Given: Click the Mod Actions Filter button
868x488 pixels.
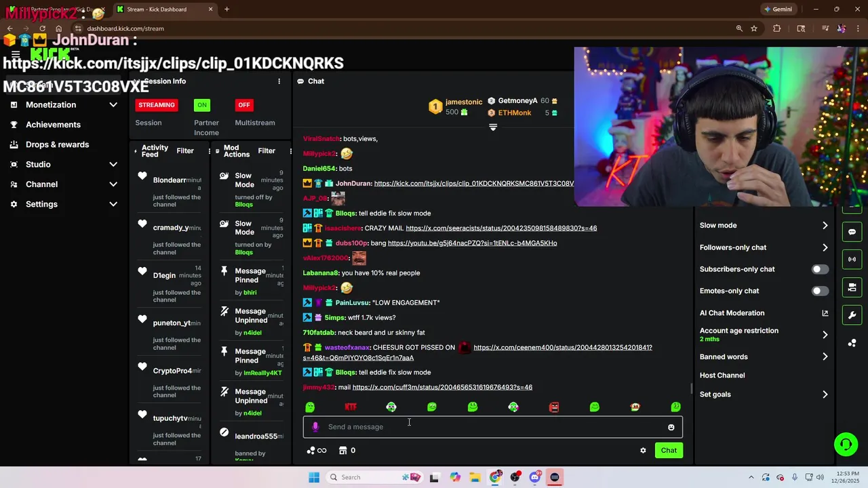Looking at the screenshot, I should click(x=267, y=151).
